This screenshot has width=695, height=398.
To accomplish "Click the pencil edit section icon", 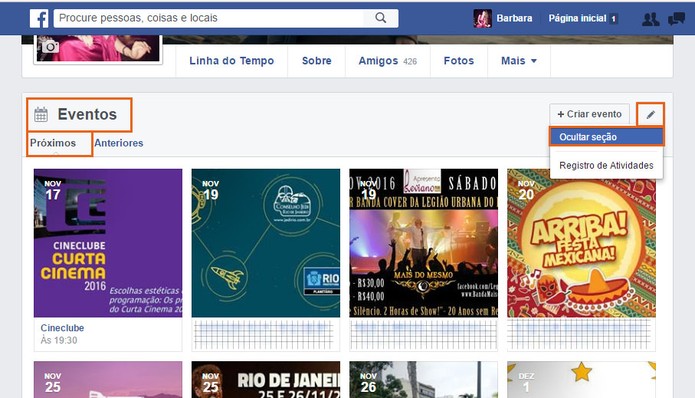I will click(650, 114).
